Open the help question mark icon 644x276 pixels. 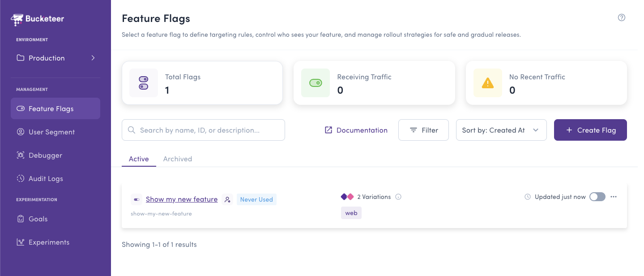tap(621, 18)
